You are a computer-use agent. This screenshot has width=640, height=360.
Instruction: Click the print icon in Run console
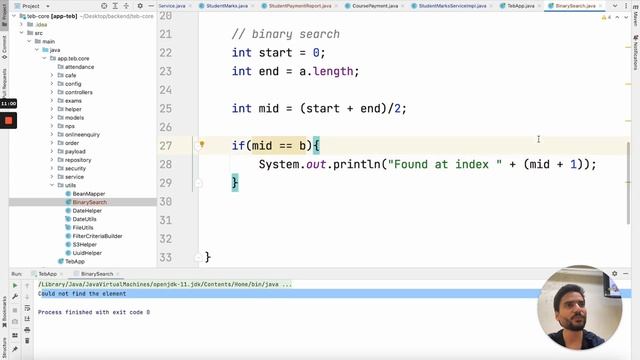pos(27,330)
